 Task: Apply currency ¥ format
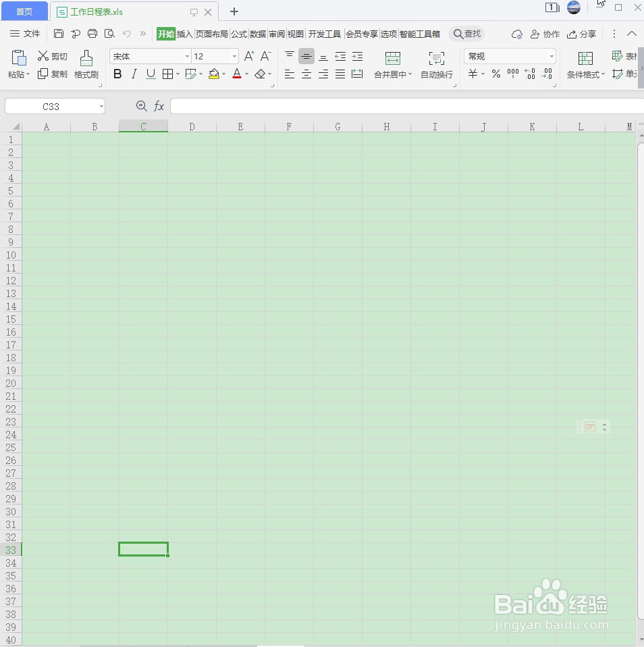(473, 74)
